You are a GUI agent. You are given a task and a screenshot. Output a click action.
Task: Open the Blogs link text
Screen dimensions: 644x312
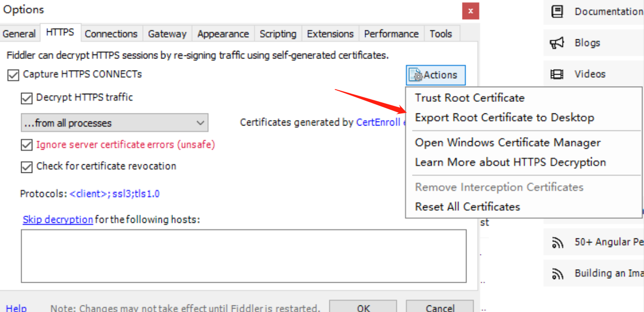588,43
